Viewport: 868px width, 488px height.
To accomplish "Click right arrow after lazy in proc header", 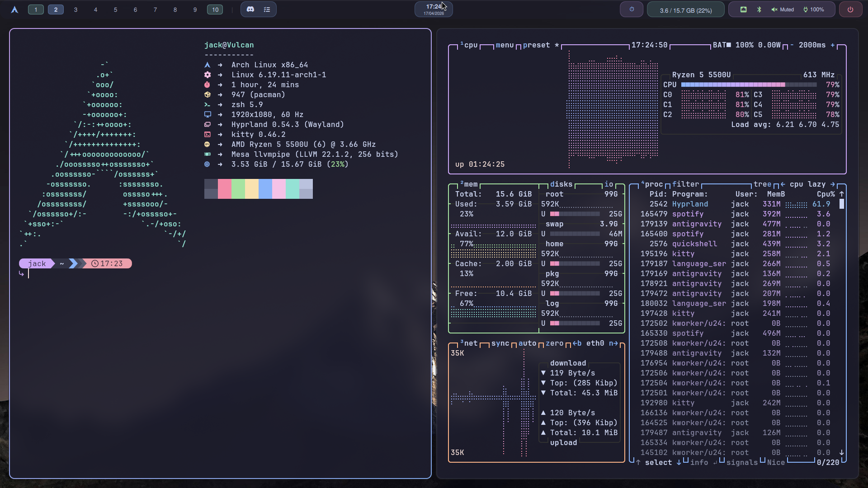I will pos(833,184).
